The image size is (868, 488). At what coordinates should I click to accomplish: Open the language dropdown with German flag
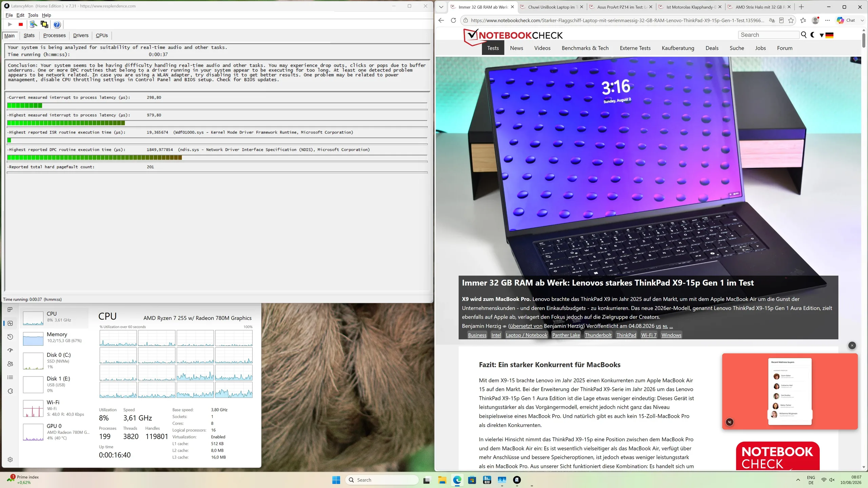(826, 35)
